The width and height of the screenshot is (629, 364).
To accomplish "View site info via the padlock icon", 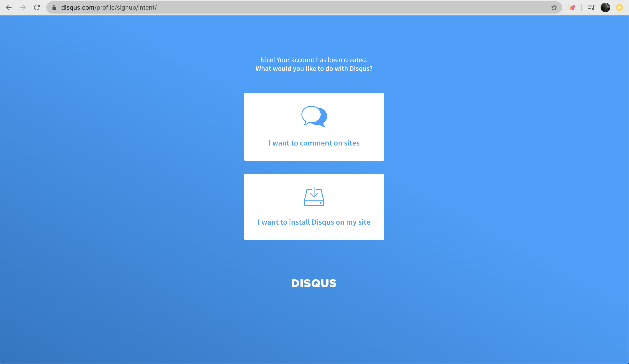I will point(54,7).
